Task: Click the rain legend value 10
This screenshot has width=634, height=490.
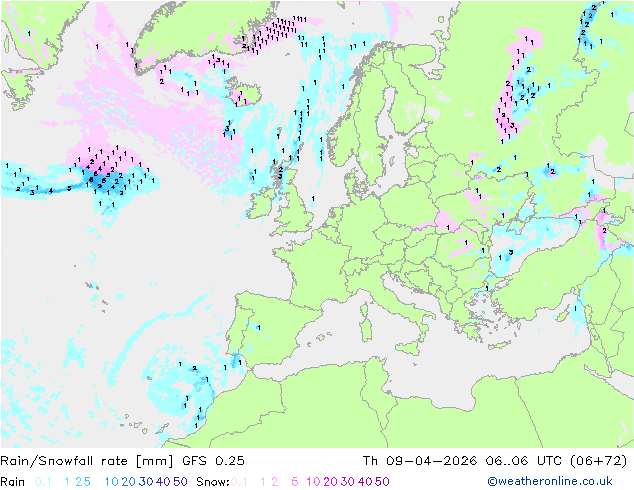Action: [x=112, y=482]
